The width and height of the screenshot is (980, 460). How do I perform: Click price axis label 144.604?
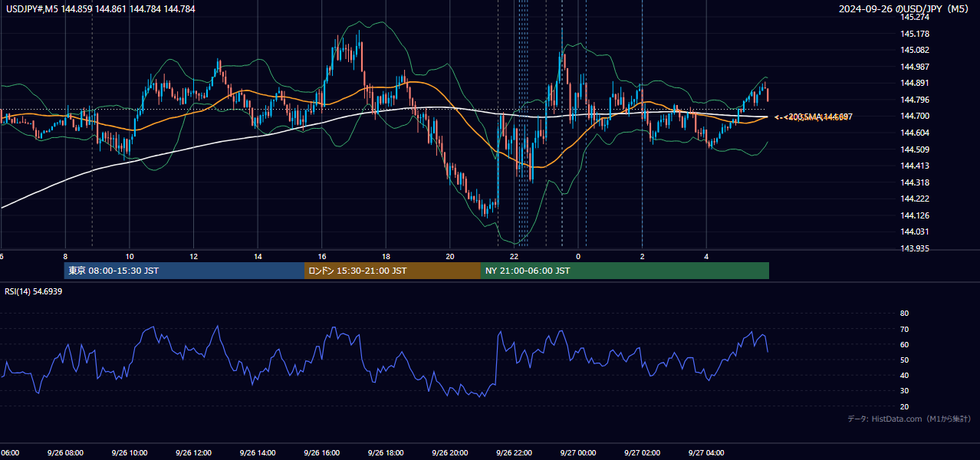[915, 133]
